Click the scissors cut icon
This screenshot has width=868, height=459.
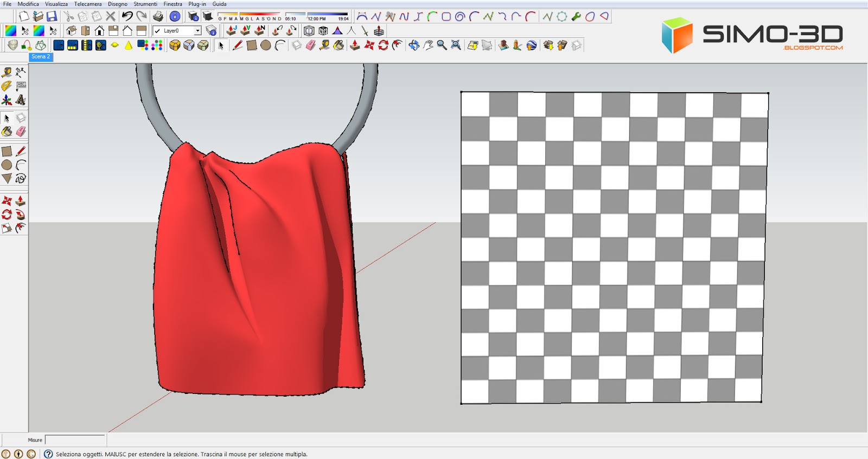69,16
